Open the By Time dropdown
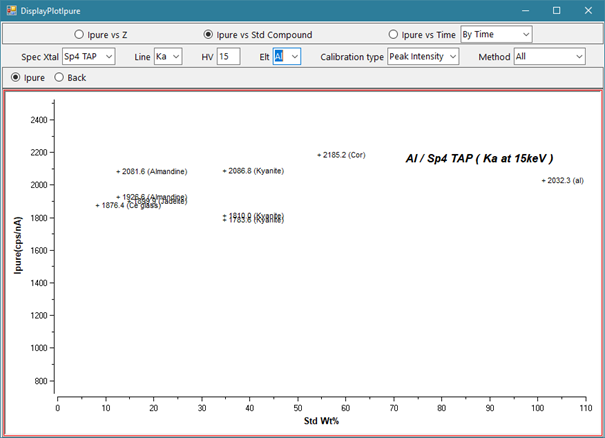Viewport: 605px width, 438px height. [x=496, y=34]
